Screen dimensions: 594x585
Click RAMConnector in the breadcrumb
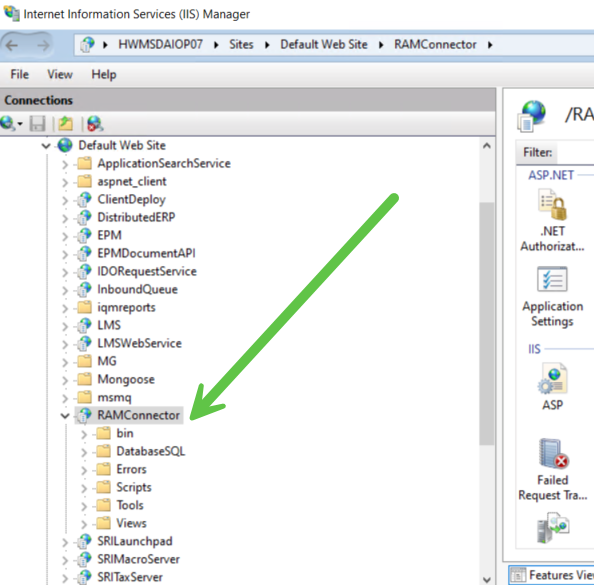pyautogui.click(x=435, y=44)
